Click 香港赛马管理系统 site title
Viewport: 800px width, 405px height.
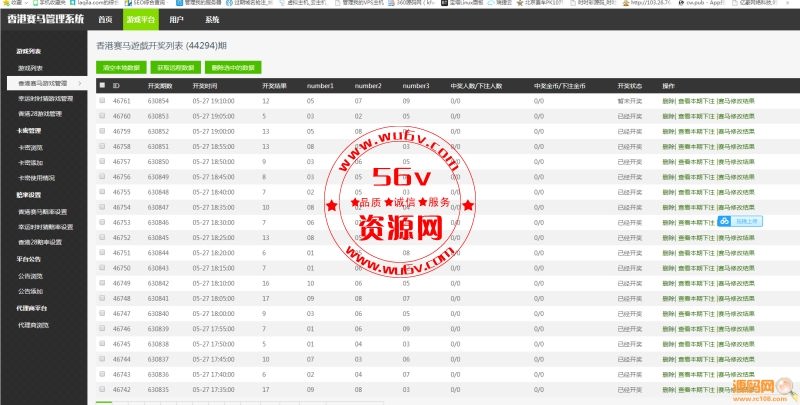click(x=45, y=19)
